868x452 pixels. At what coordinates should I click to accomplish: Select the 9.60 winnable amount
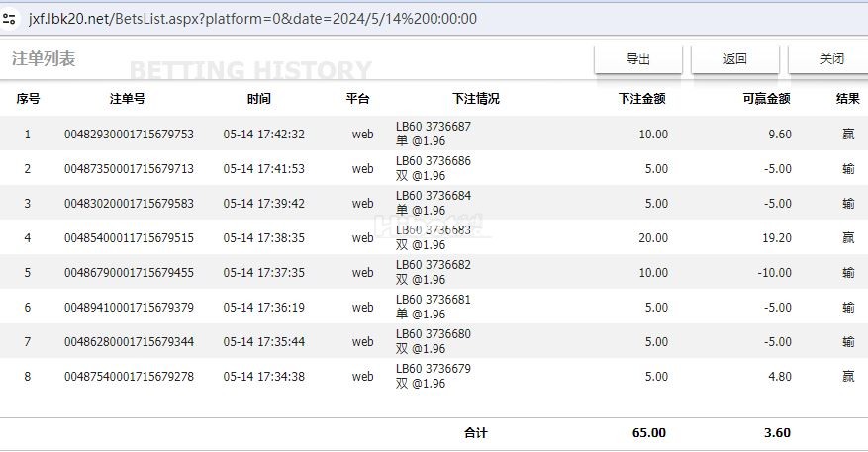click(780, 134)
